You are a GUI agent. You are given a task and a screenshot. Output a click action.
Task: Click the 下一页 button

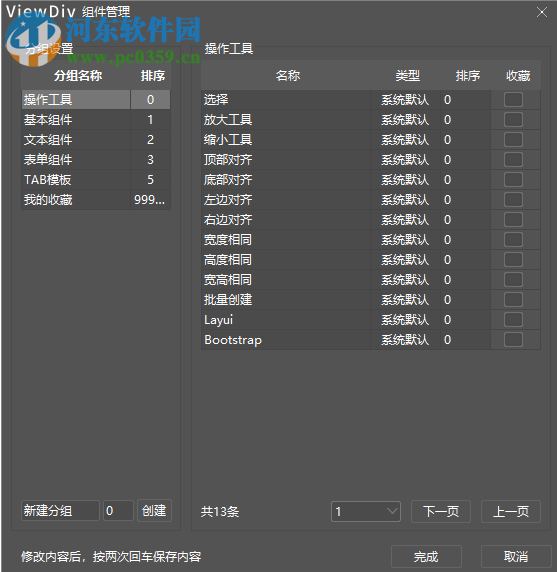tap(441, 511)
